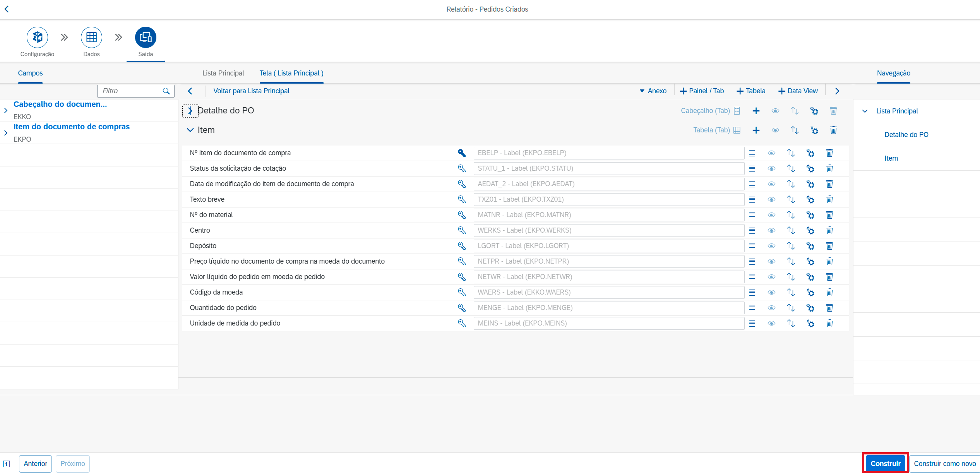The width and height of the screenshot is (980, 473).
Task: Open settings gears for Detalhe do PO
Action: coord(814,111)
